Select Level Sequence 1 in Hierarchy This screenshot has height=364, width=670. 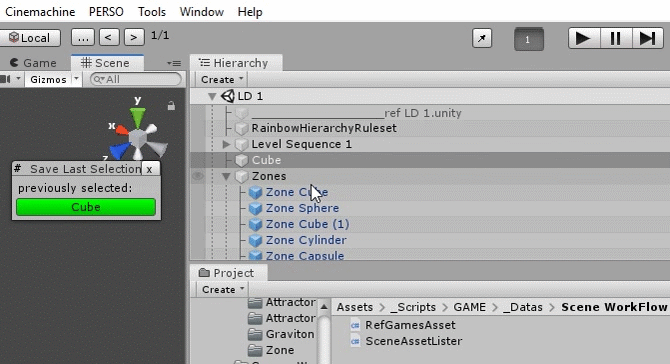(301, 144)
